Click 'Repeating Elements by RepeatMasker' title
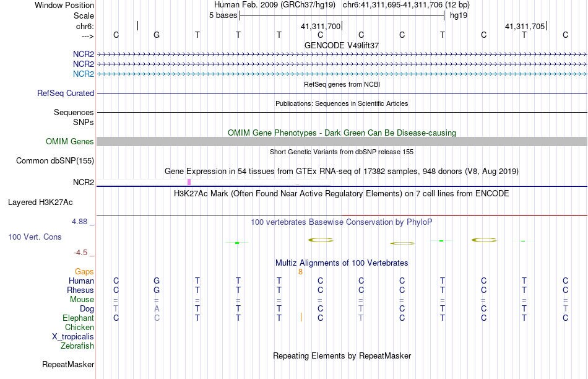This screenshot has width=588, height=379. tap(342, 355)
